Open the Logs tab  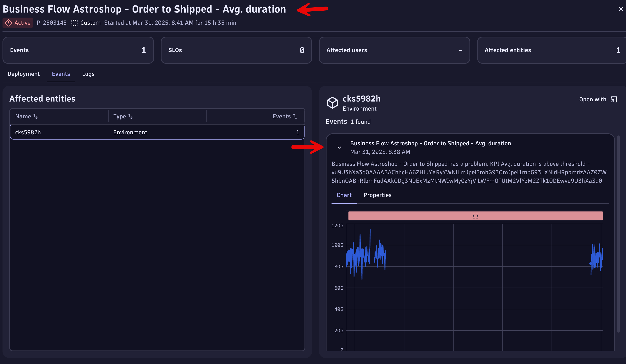88,74
